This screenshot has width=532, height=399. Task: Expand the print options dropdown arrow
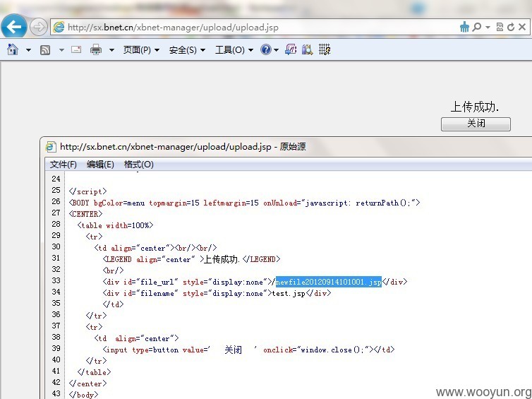click(x=111, y=50)
